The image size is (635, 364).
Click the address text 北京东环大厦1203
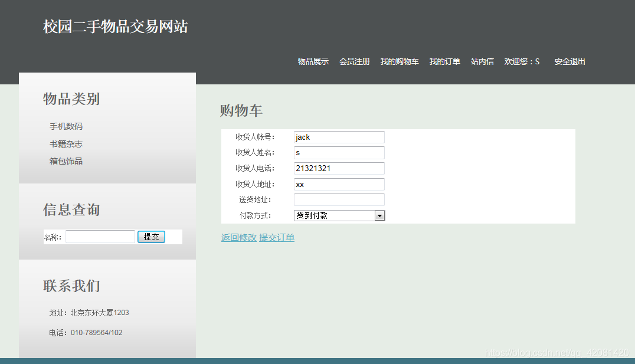tap(100, 313)
